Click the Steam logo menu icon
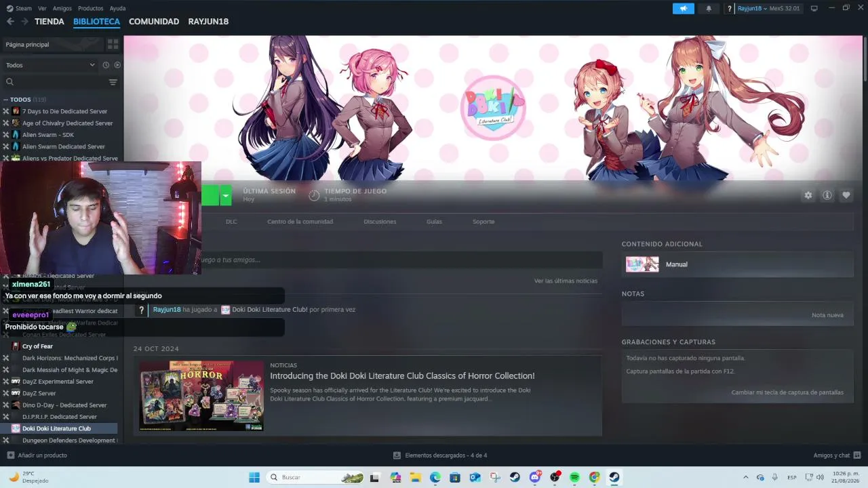Viewport: 868px width, 488px height. pyautogui.click(x=9, y=8)
